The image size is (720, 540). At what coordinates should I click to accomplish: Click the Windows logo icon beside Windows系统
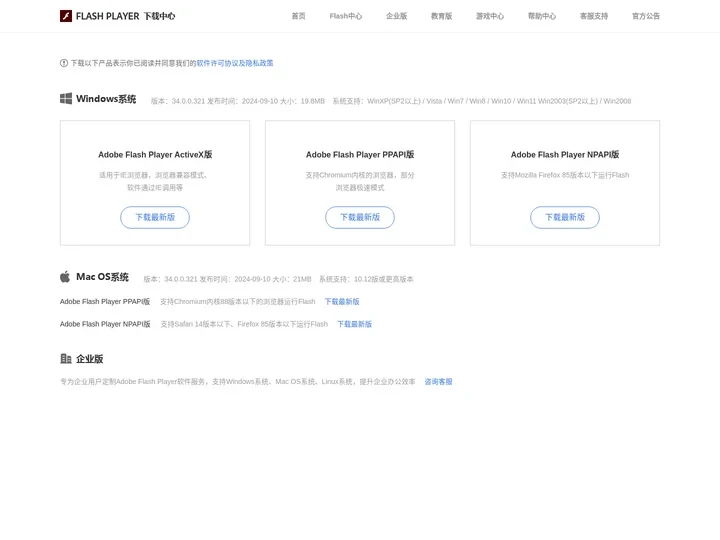(66, 99)
